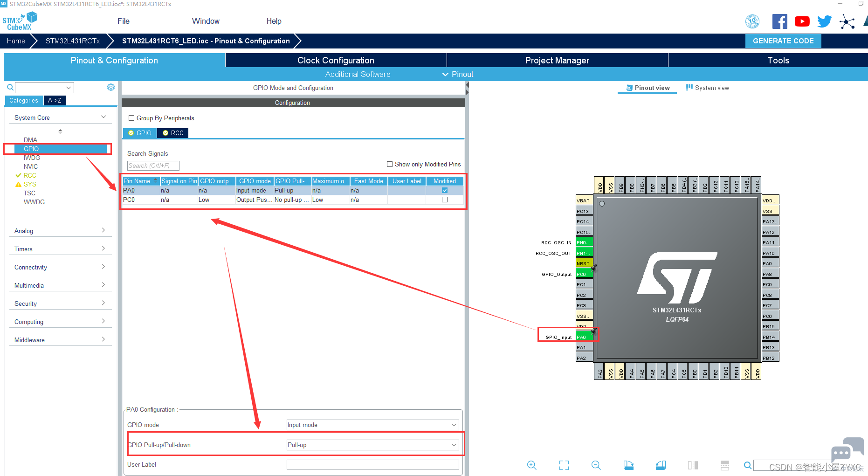This screenshot has width=868, height=476.
Task: Enable Group By Peripherals checkbox
Action: [131, 118]
